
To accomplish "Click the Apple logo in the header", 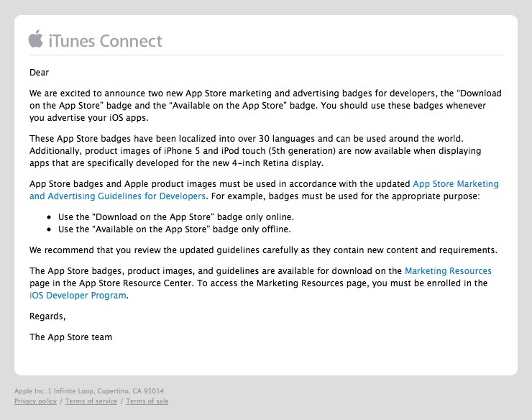I will (x=36, y=38).
